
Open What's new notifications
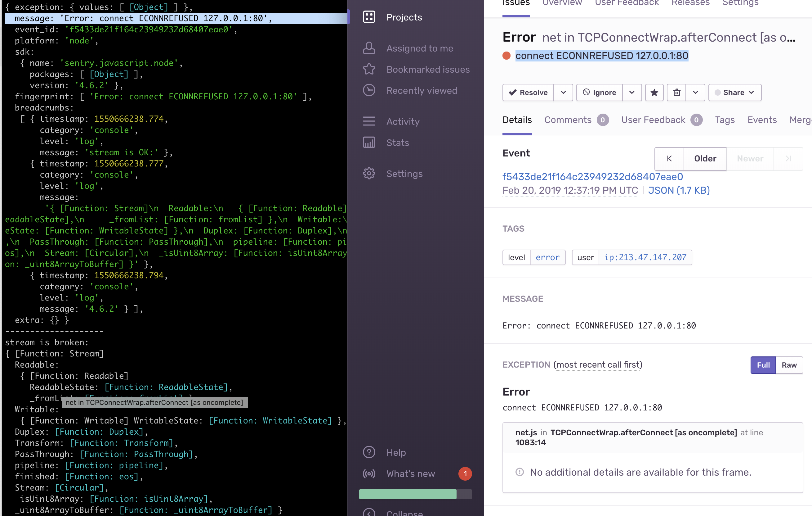pos(410,473)
